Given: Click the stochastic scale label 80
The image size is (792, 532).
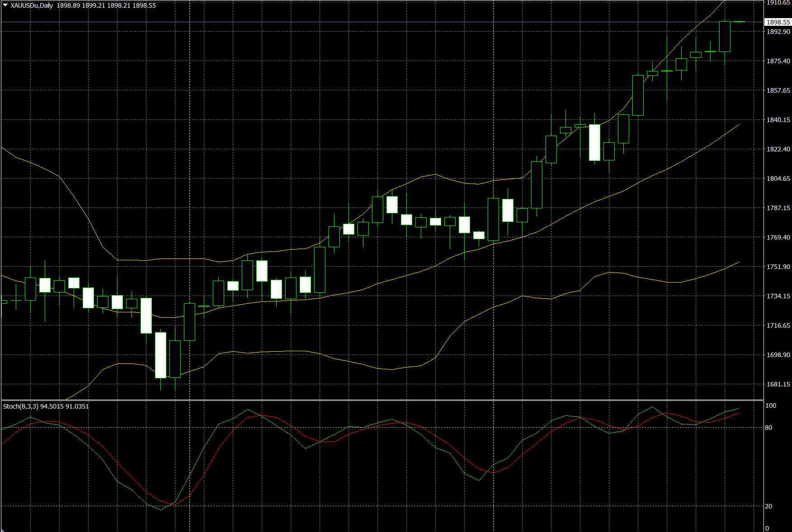Looking at the screenshot, I should (x=768, y=428).
